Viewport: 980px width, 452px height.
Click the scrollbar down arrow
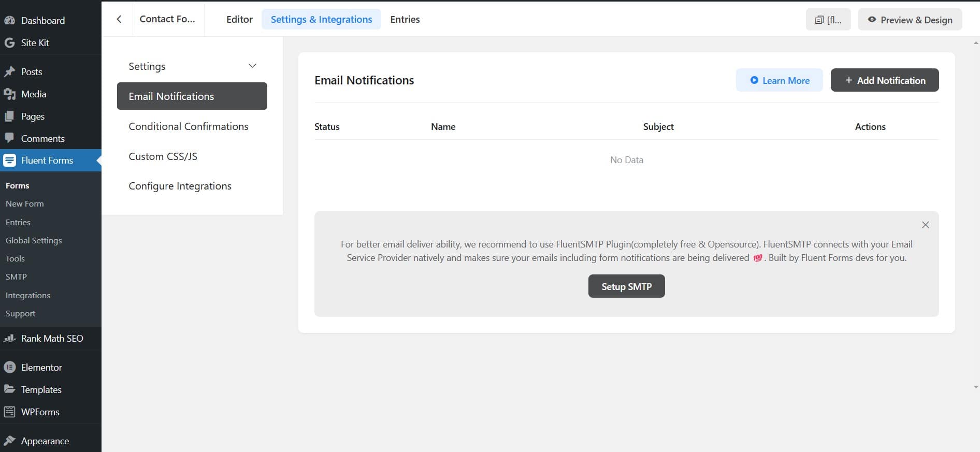976,387
